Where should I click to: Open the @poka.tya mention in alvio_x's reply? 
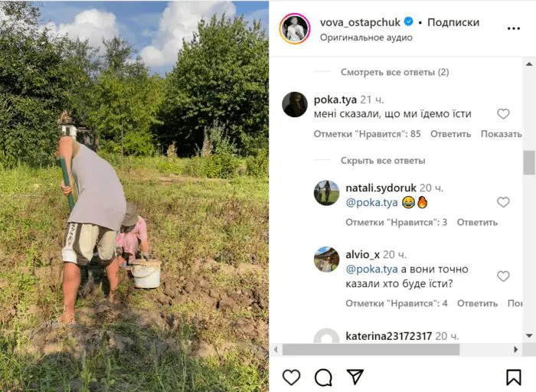coord(371,269)
